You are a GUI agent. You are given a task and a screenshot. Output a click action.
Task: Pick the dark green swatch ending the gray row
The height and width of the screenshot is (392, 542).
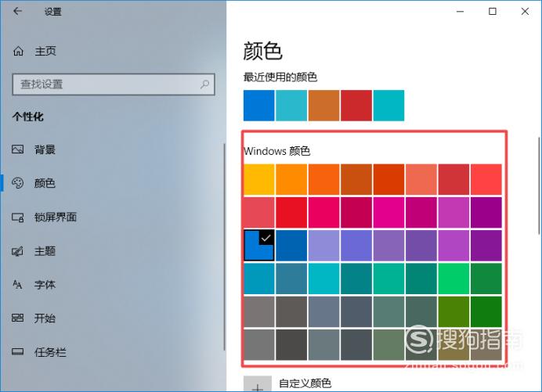[x=486, y=312]
